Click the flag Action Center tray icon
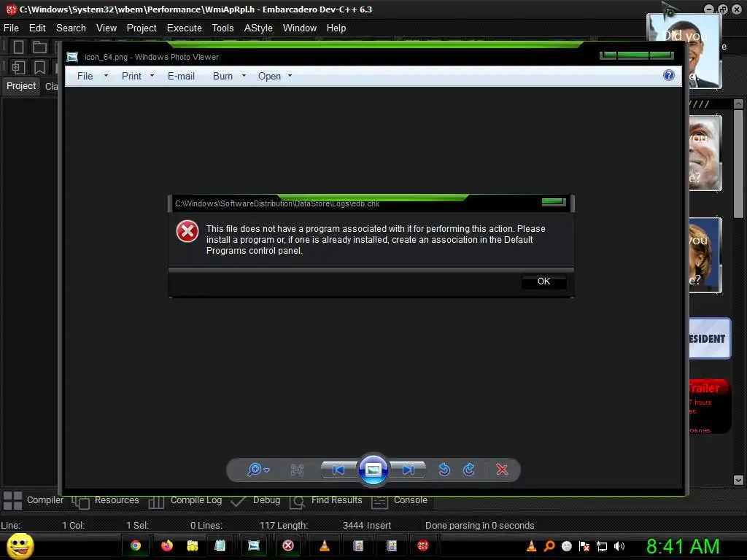The height and width of the screenshot is (560, 747). coord(584,546)
